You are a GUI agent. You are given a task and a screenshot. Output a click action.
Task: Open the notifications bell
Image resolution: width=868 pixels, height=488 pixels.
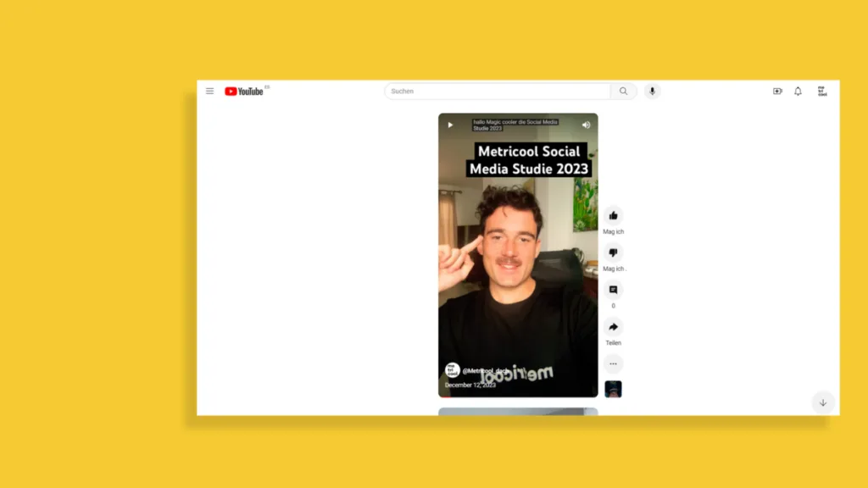(798, 91)
